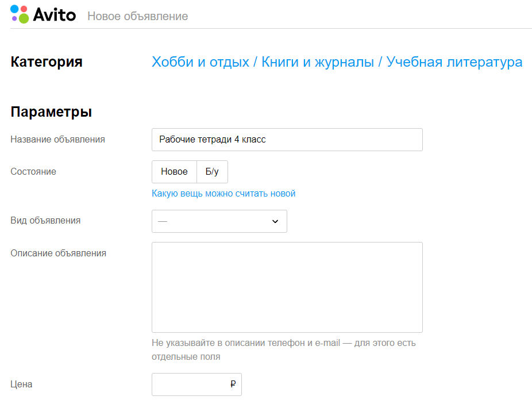Select the "Б/у" condition option

coord(212,172)
